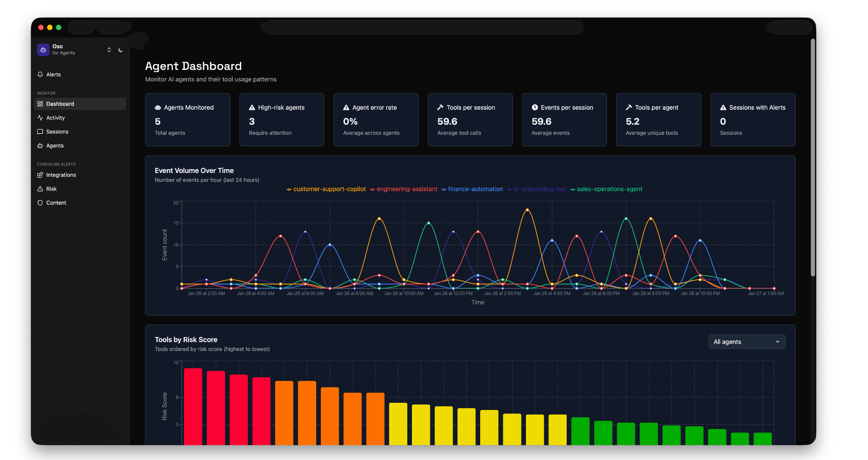The width and height of the screenshot is (868, 460).
Task: Click the High-risk agents stat card
Action: [281, 120]
